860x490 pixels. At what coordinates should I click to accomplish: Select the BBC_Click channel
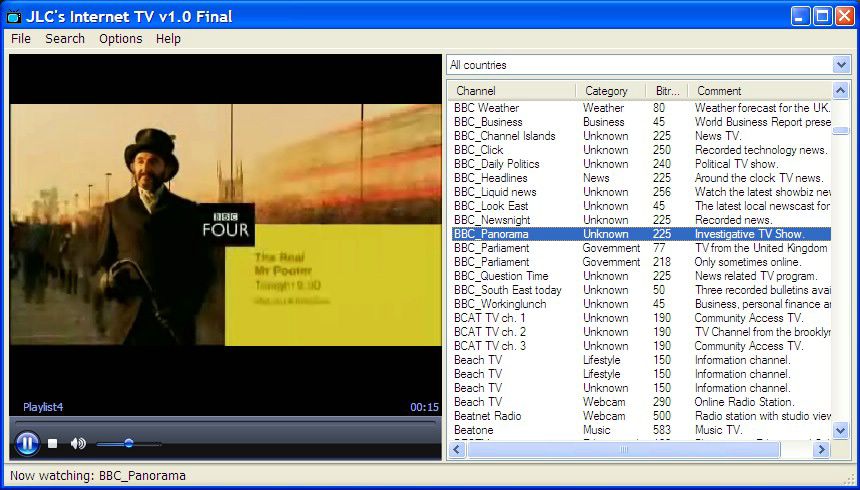tap(641, 150)
